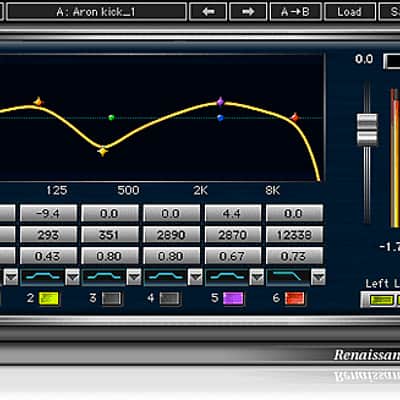
Task: Click band 4 gain value field above 2890
Action: point(171,213)
